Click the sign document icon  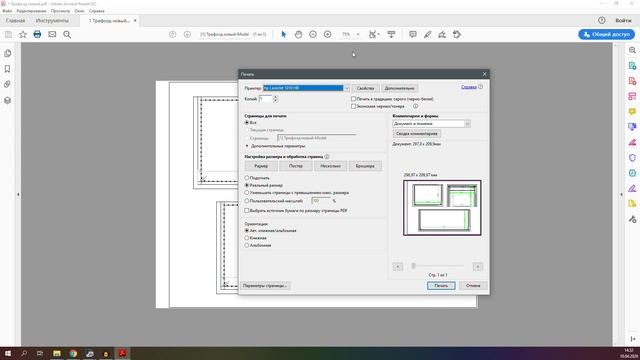click(442, 35)
